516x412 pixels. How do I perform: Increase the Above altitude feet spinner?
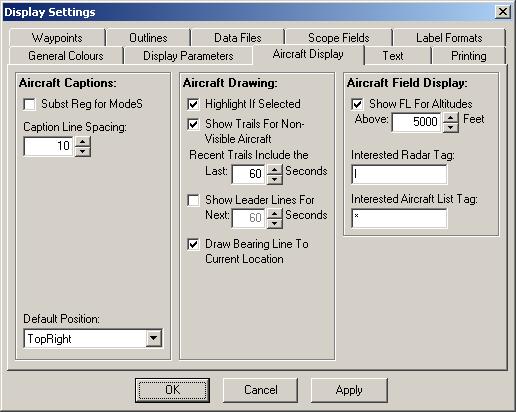point(451,118)
